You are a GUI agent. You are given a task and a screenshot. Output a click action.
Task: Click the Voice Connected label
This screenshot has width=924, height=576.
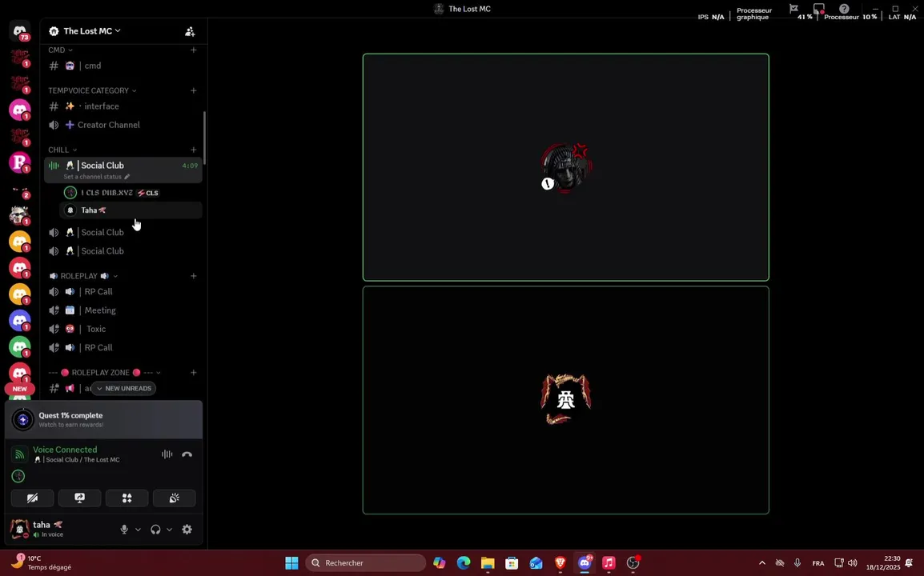pos(65,450)
